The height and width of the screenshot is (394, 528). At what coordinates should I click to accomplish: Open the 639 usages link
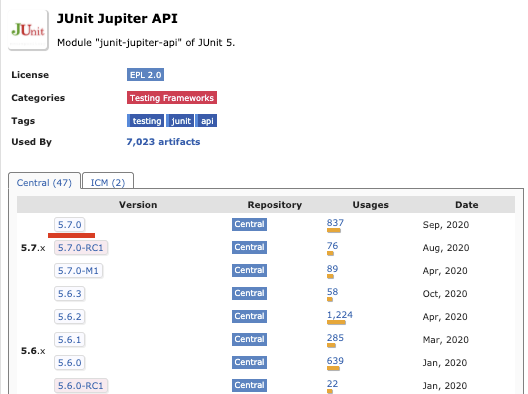[x=335, y=361]
